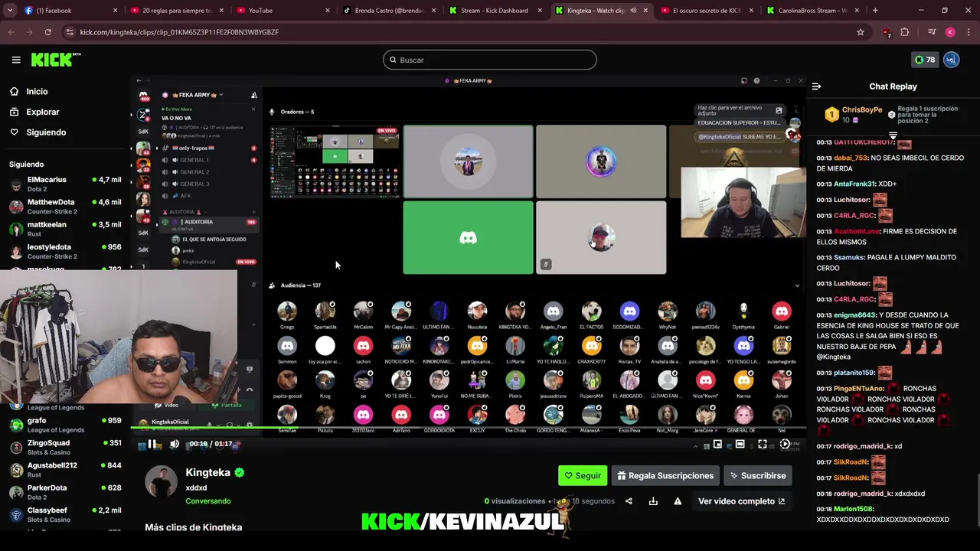Download the clip with download icon
The width and height of the screenshot is (980, 551).
(653, 501)
